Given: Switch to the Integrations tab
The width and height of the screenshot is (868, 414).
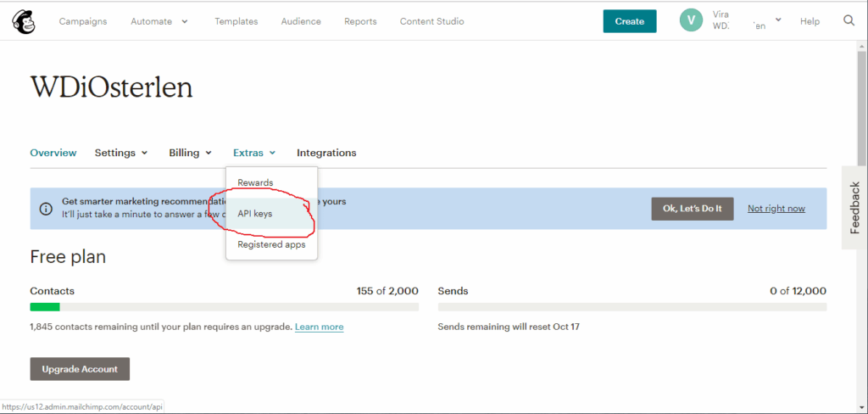Looking at the screenshot, I should coord(326,153).
